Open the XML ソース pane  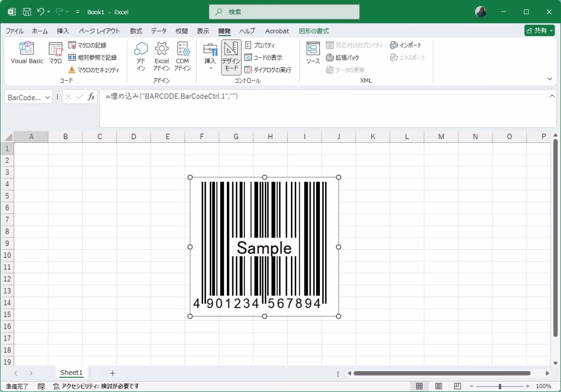pyautogui.click(x=313, y=53)
